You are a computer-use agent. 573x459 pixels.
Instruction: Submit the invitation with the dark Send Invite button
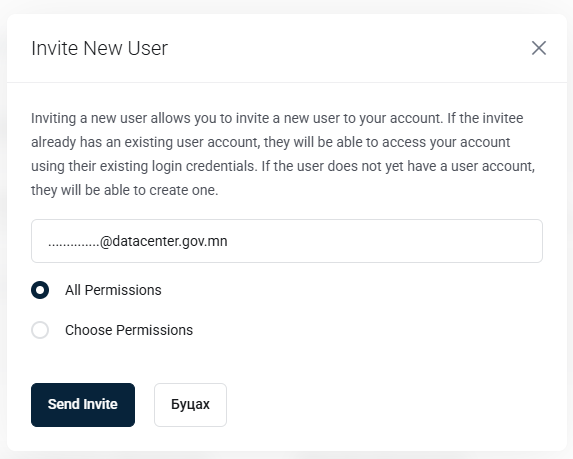[83, 405]
